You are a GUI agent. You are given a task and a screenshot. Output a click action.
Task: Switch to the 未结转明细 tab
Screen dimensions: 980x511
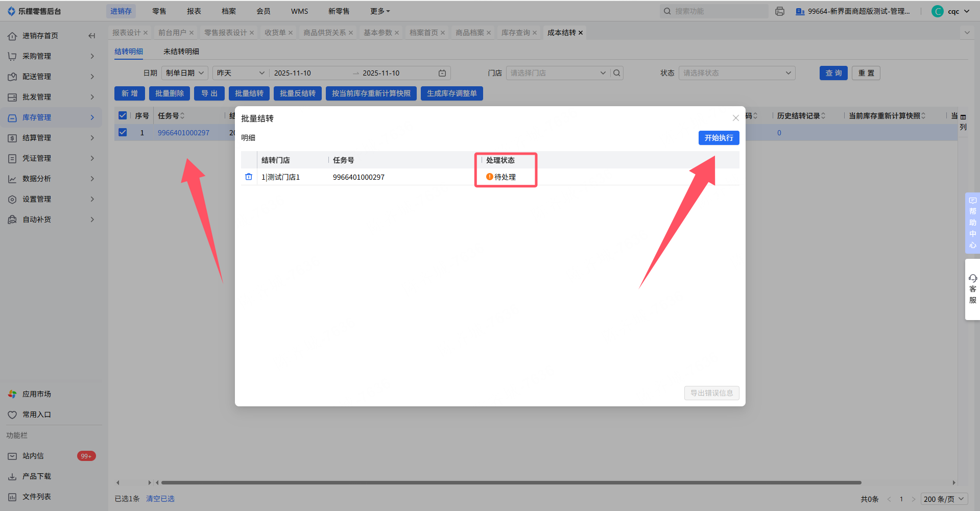181,52
